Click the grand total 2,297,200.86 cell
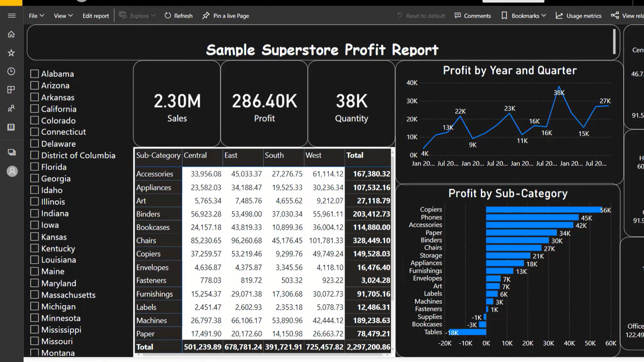Screen dimensions: 644x362 pos(369,347)
